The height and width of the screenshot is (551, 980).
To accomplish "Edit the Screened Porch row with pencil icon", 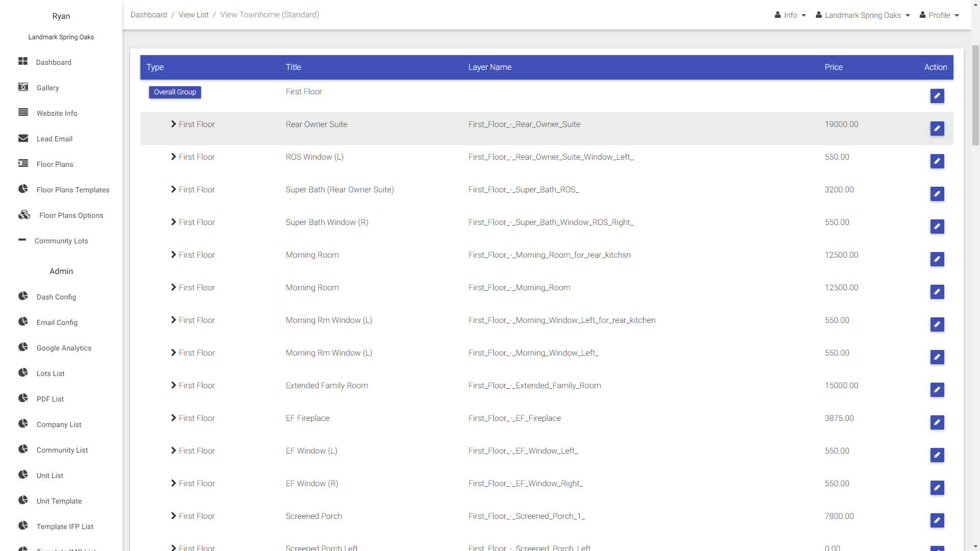I will (937, 520).
